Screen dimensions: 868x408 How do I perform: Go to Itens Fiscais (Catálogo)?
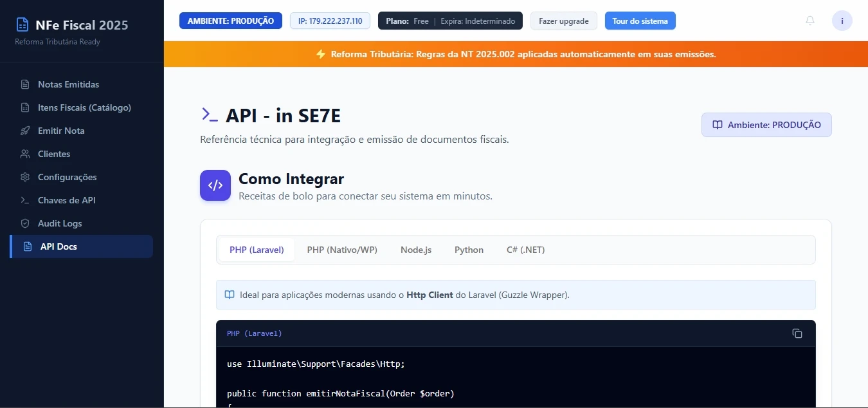point(84,107)
